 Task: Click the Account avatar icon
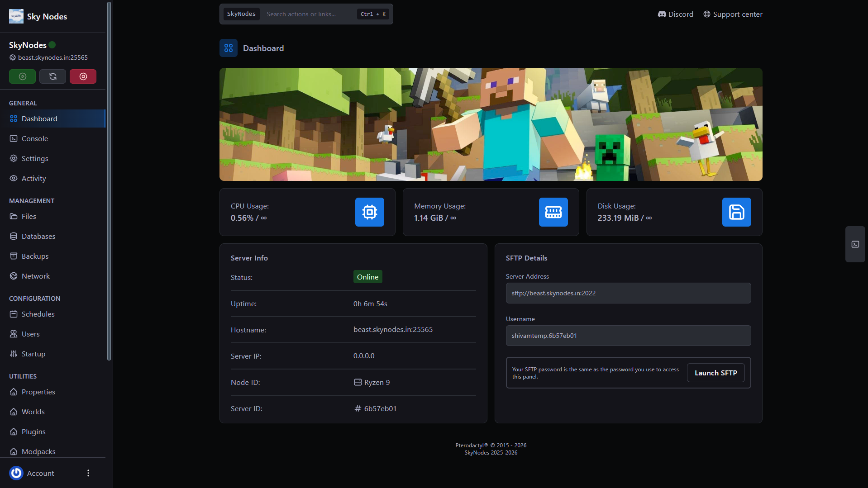click(16, 473)
